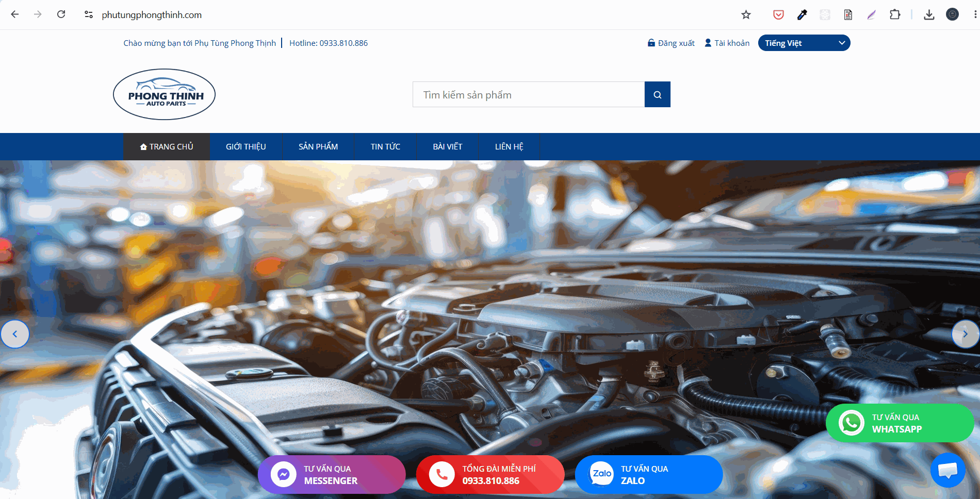Image resolution: width=980 pixels, height=499 pixels.
Task: Open the Tiếng Việt language dropdown
Action: pyautogui.click(x=804, y=43)
